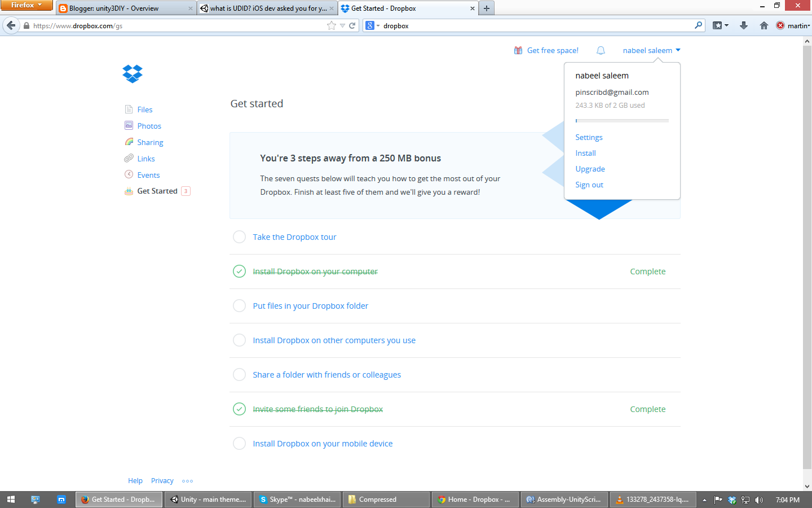Choose Upgrade in the account menu
This screenshot has width=812, height=508.
590,169
